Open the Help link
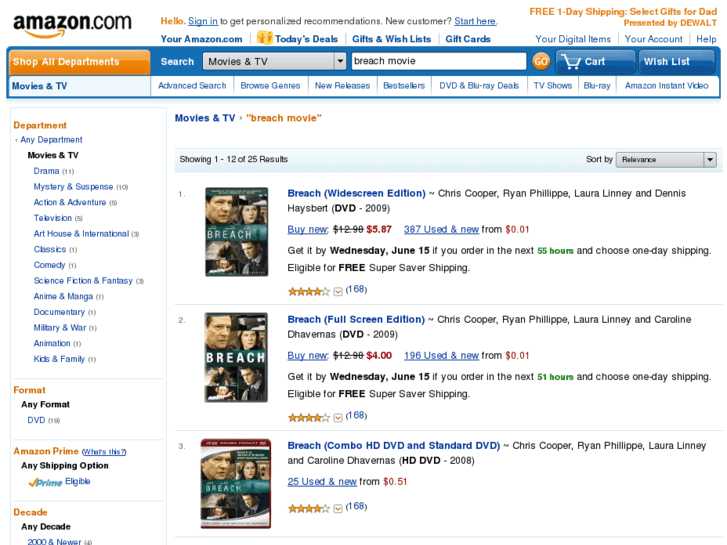Viewport: 727px width, 545px height. click(x=706, y=39)
